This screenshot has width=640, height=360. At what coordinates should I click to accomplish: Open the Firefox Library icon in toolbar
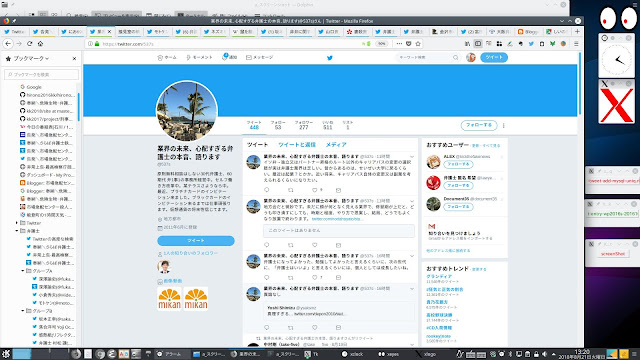pyautogui.click(x=467, y=44)
